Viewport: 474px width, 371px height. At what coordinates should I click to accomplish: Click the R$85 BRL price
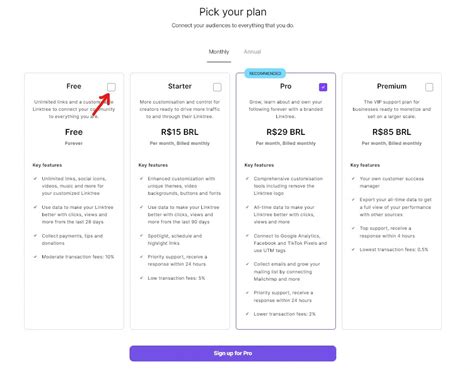coord(392,132)
